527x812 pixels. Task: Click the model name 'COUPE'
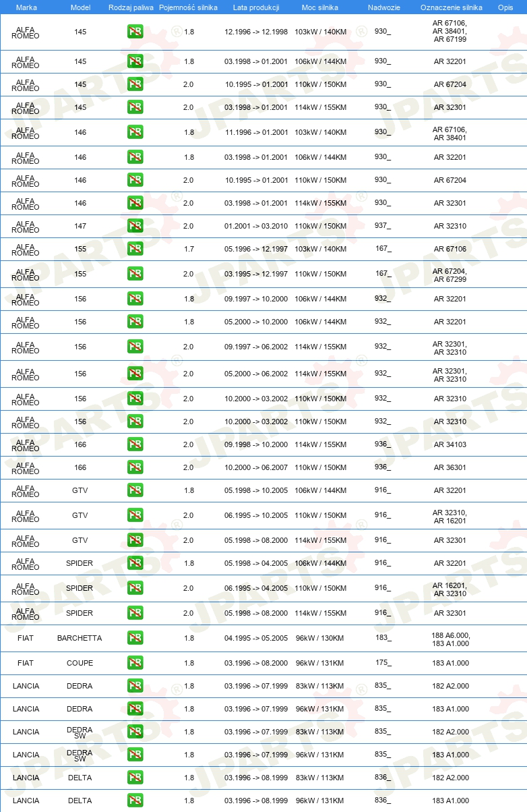click(x=80, y=663)
